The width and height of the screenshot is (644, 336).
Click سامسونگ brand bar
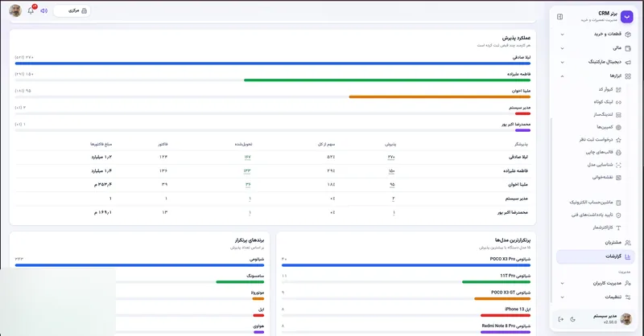point(240,282)
